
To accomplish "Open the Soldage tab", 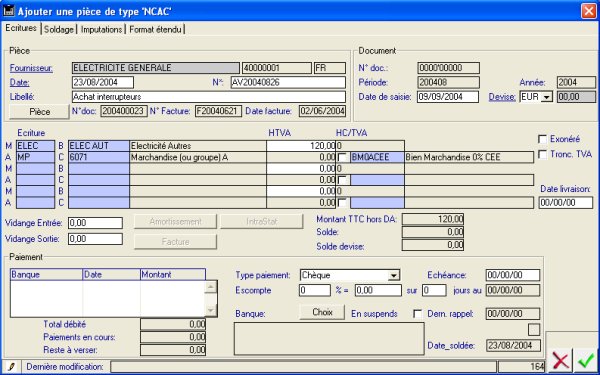I will [59, 29].
